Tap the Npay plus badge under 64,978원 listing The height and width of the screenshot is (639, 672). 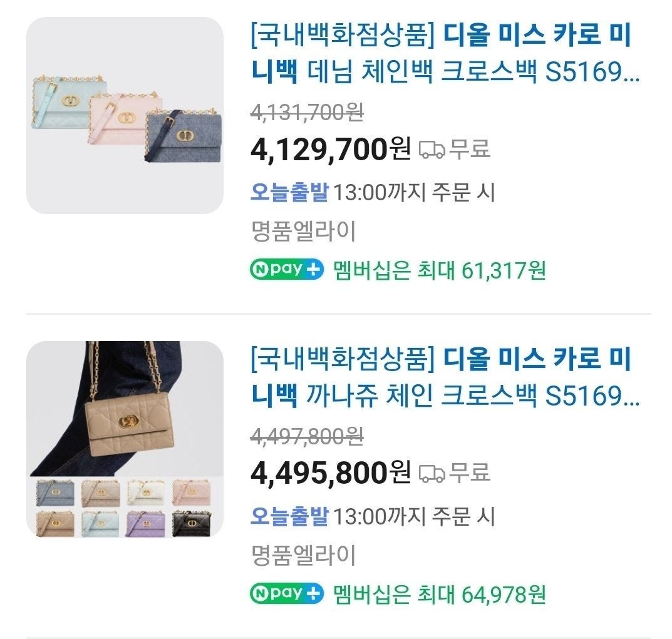pos(287,593)
